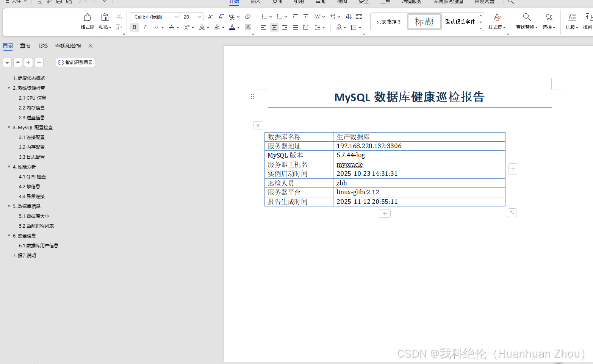The image size is (593, 364).
Task: Click the decrease indent icon
Action: (x=295, y=17)
